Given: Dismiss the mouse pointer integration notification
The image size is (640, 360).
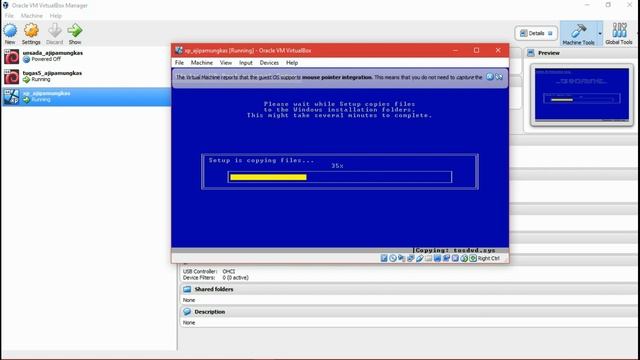Looking at the screenshot, I should [490, 77].
